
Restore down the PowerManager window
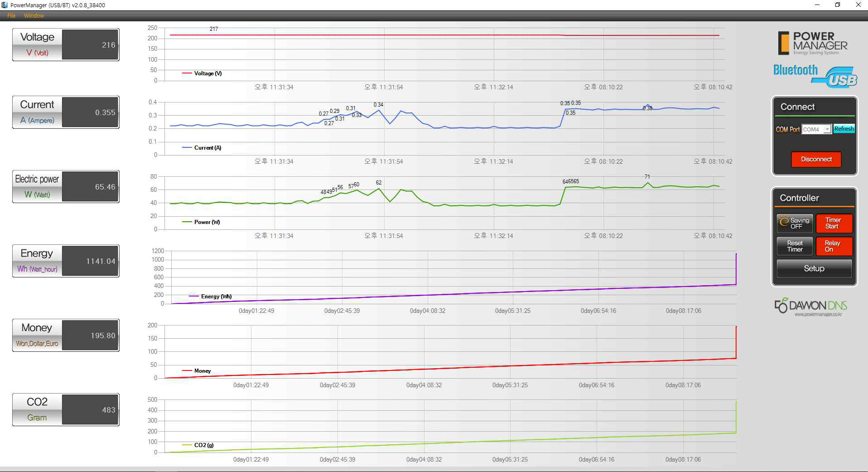point(838,5)
